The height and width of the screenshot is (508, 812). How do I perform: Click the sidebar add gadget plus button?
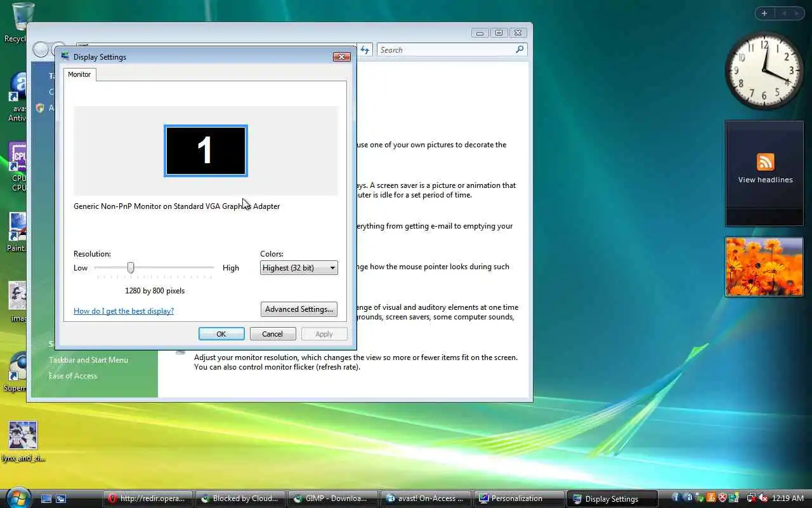click(764, 13)
